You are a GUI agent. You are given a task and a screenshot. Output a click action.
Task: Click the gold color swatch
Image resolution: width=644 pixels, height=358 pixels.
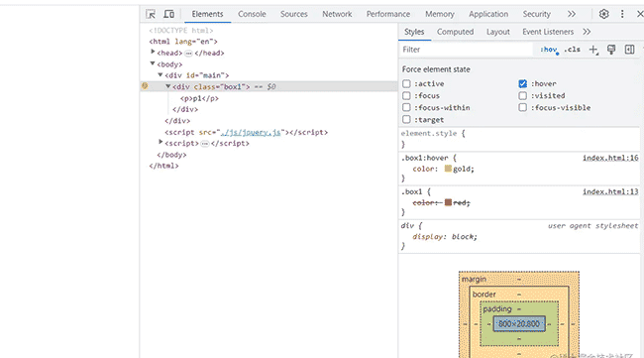click(448, 169)
